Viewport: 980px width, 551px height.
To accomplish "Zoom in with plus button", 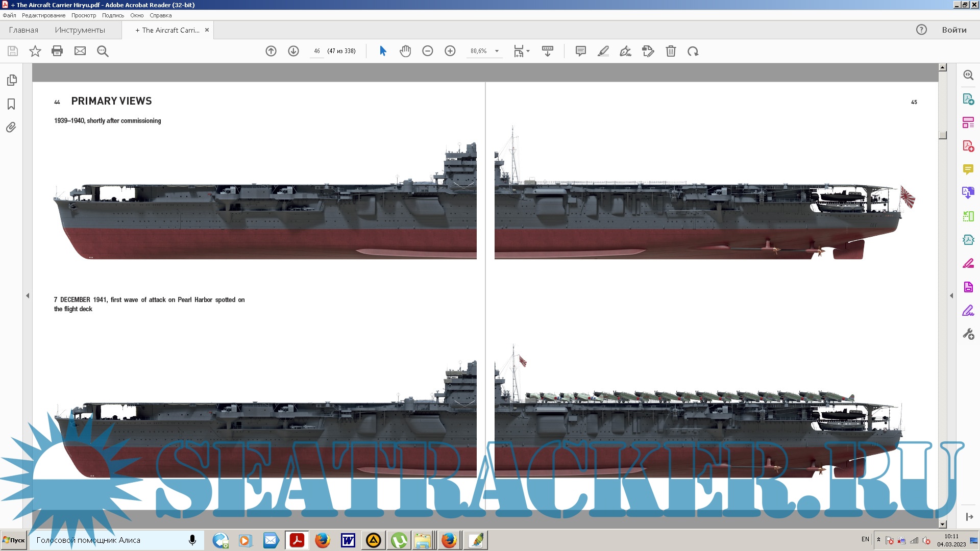I will (x=450, y=51).
